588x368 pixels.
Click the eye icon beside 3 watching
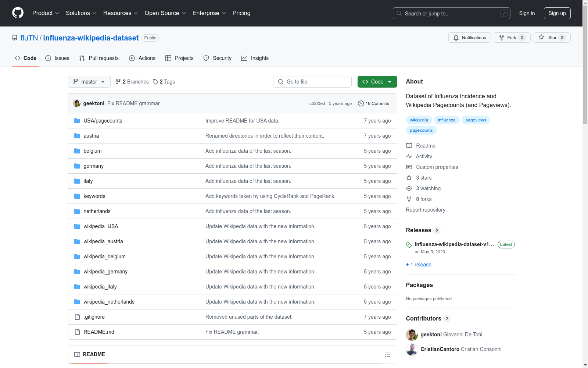409,188
